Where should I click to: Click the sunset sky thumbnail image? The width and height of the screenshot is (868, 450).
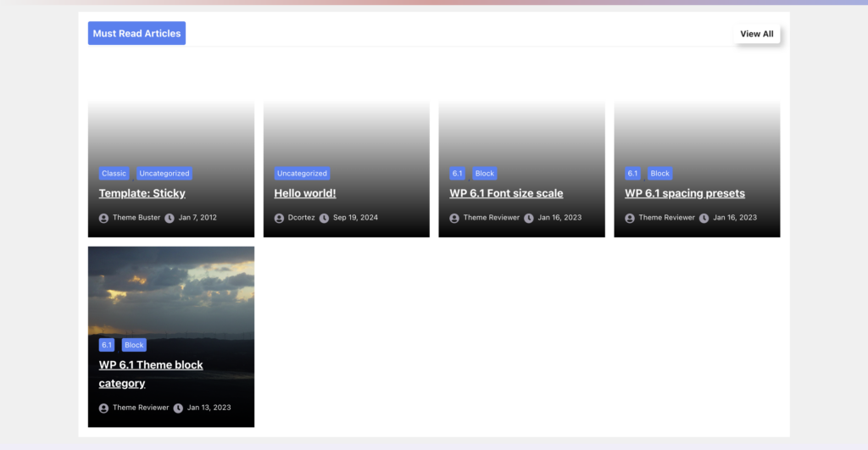[x=170, y=288]
